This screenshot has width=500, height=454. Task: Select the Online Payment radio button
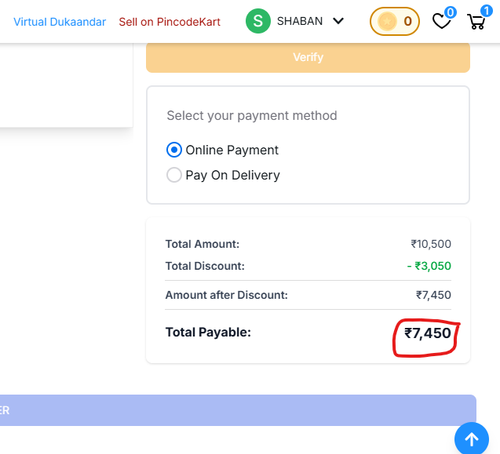[x=174, y=150]
